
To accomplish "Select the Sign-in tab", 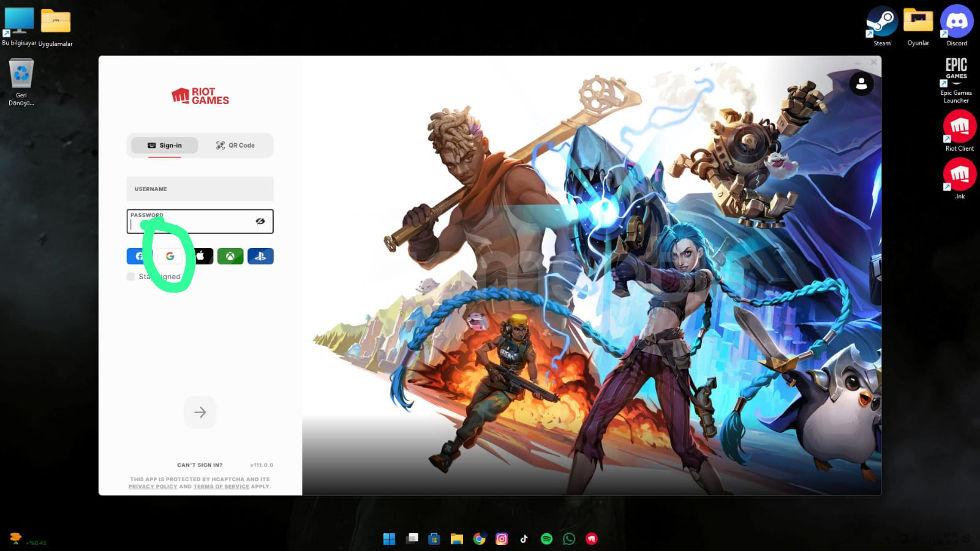I will (165, 146).
